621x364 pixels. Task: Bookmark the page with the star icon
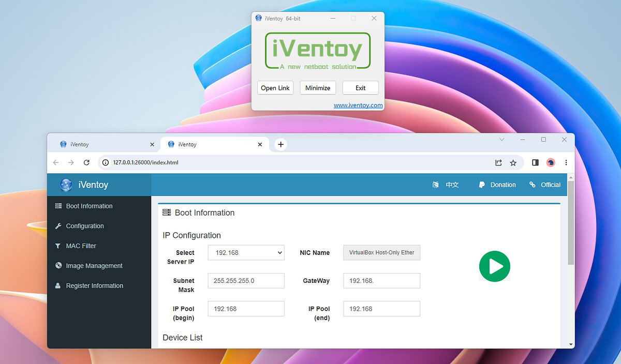click(513, 162)
